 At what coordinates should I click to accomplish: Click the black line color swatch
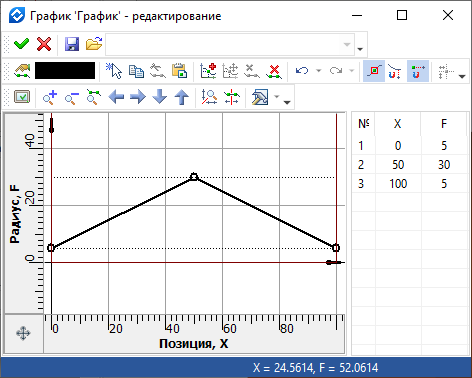pyautogui.click(x=65, y=71)
